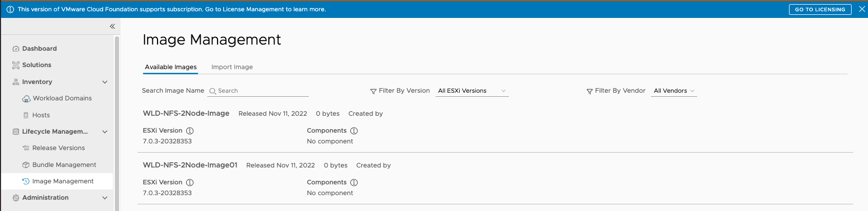Viewport: 868px width, 211px height.
Task: Select Image Management in sidebar
Action: [x=56, y=181]
